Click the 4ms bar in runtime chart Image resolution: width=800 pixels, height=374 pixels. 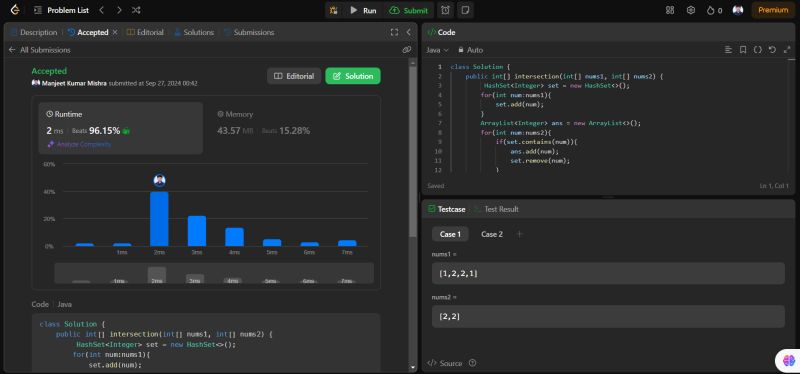click(x=235, y=237)
